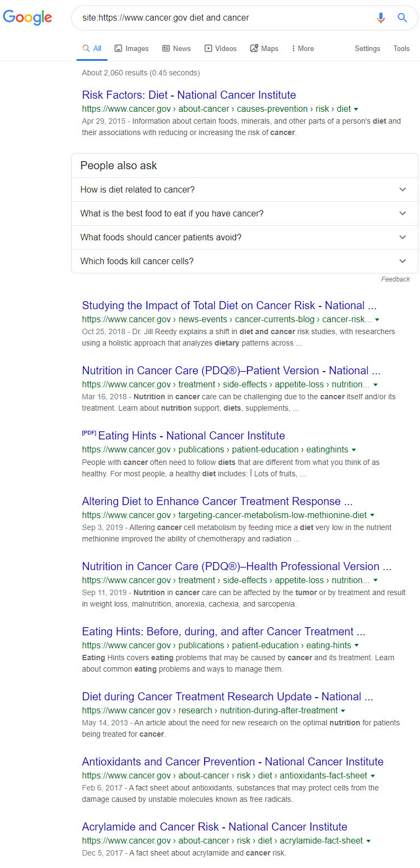This screenshot has width=420, height=868.
Task: Open URL dropdown arrow for nutrition-during-after-treatment result
Action: point(343,711)
